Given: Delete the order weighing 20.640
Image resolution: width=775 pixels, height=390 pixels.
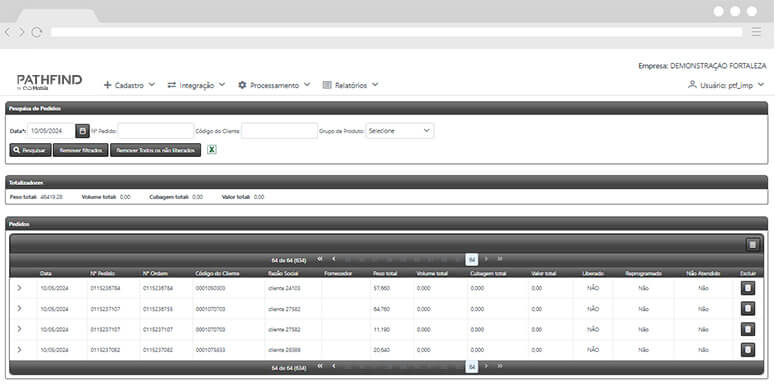Looking at the screenshot, I should [747, 350].
